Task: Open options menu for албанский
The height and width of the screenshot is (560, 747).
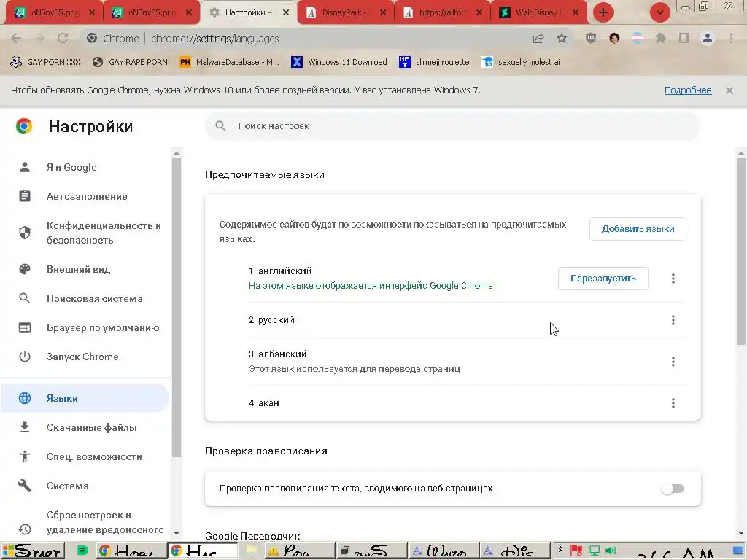Action: pos(673,362)
